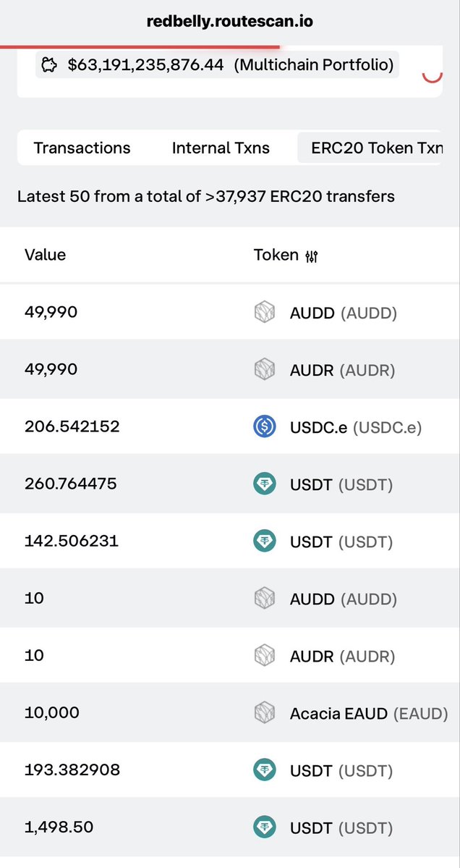
Task: Click the redbelly.routescan.io address bar
Action: pyautogui.click(x=230, y=22)
